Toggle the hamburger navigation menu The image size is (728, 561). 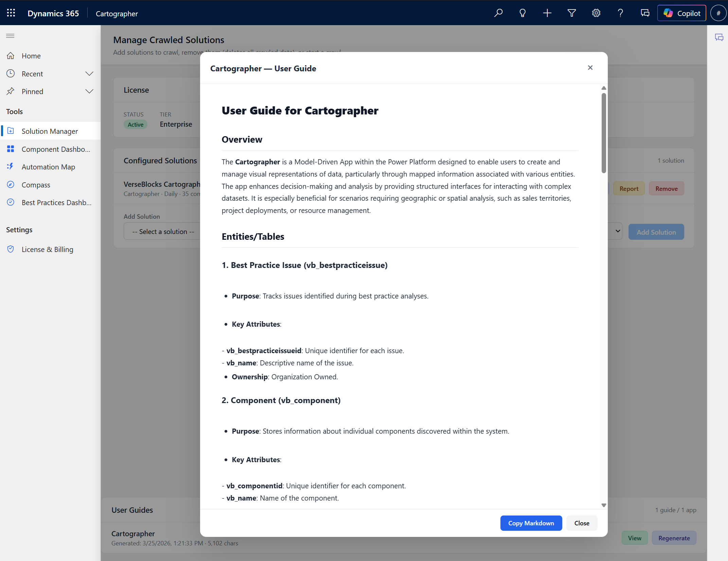[x=10, y=36]
